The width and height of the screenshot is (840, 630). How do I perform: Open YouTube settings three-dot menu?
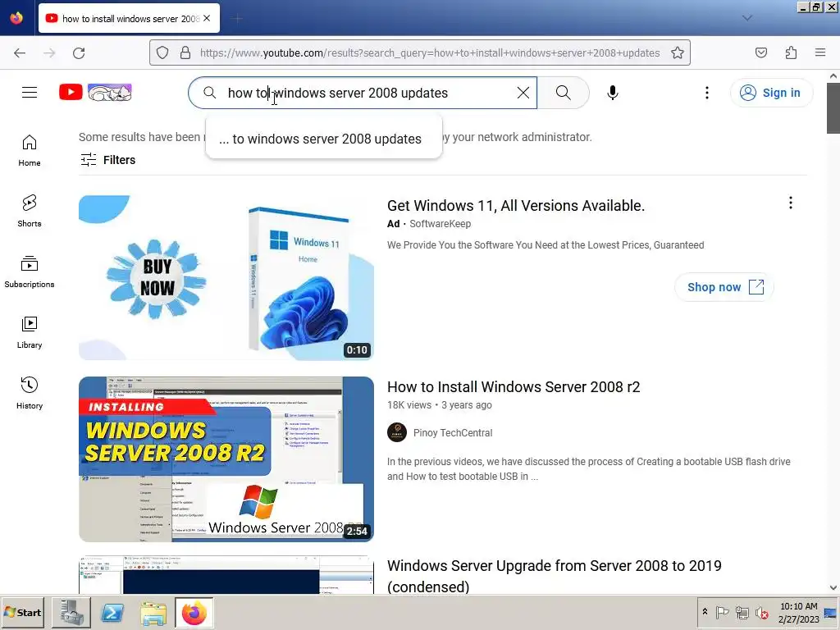(706, 93)
